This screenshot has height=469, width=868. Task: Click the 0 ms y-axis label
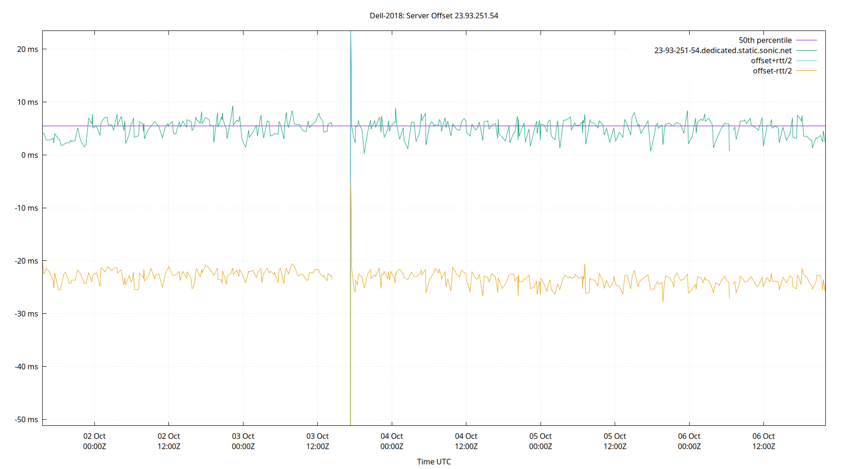(x=30, y=155)
